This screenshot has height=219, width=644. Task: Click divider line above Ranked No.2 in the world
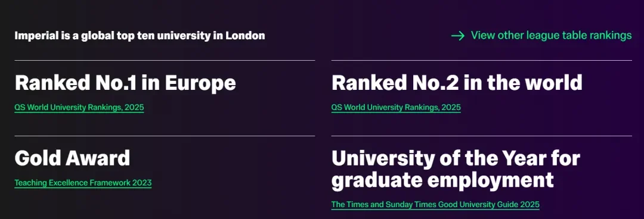[481, 60]
